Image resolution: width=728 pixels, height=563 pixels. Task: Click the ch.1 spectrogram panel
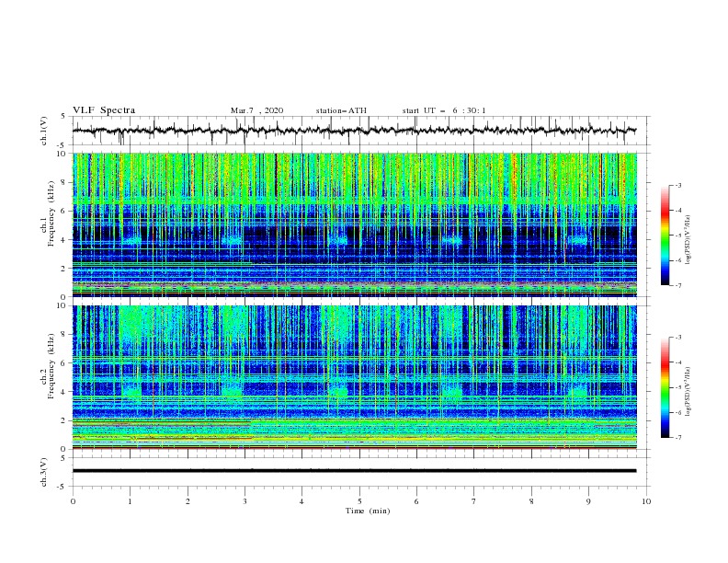point(355,224)
